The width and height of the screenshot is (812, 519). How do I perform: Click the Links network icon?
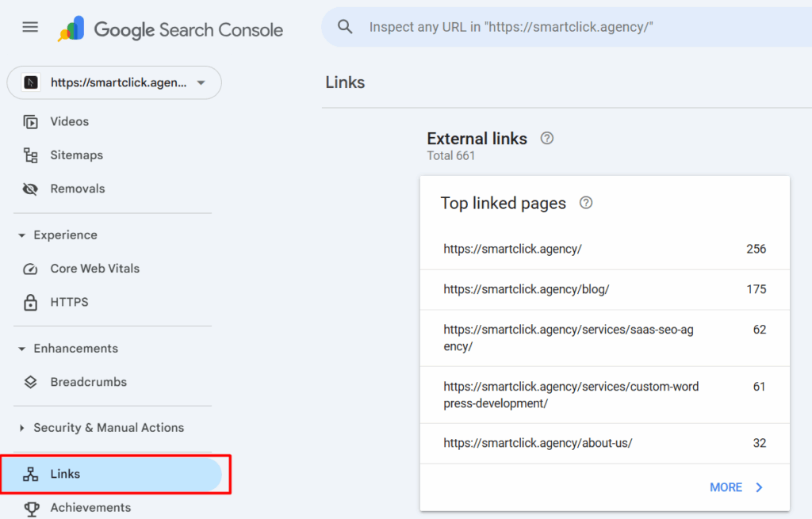point(31,474)
